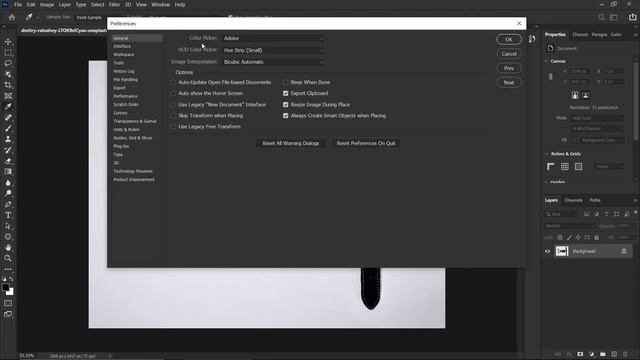Screen dimensions: 640x360
Task: Enable Use Legacy Free Transform
Action: click(173, 127)
